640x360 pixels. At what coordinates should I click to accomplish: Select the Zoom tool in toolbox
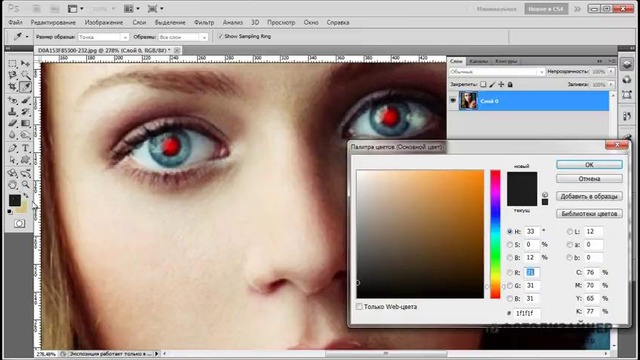(x=26, y=184)
